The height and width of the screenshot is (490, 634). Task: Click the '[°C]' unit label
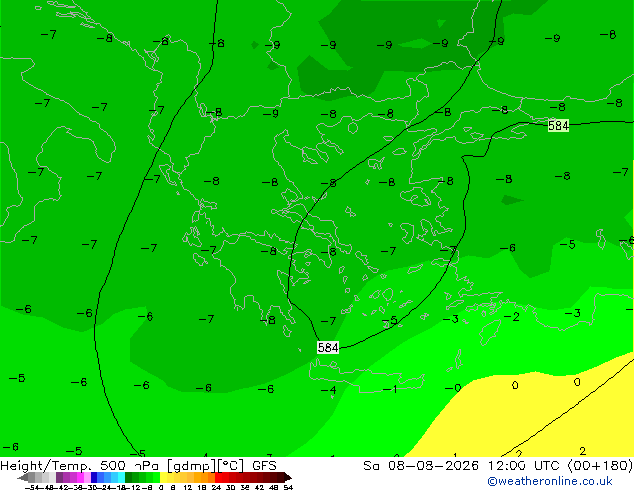click(x=231, y=466)
